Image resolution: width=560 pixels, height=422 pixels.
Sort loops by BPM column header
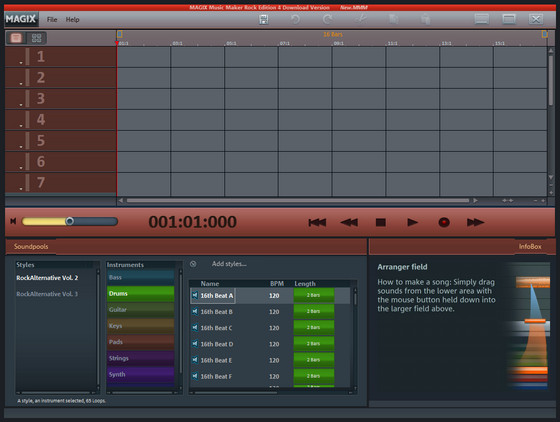(277, 283)
